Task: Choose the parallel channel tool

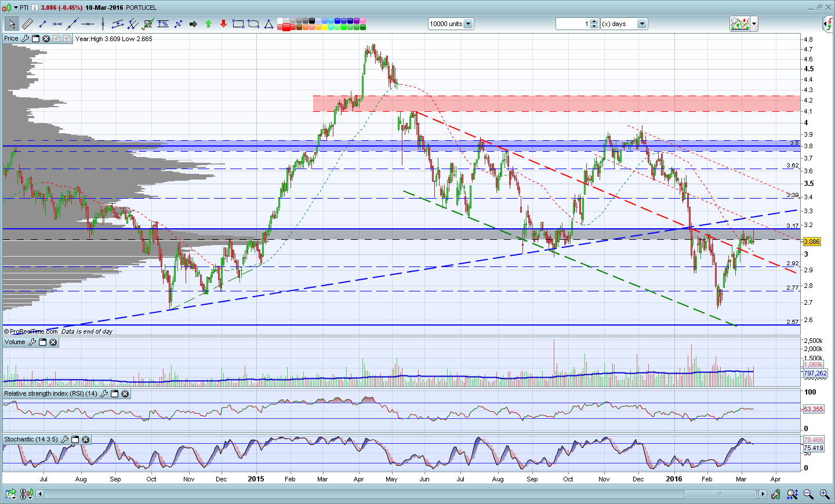Action: click(x=118, y=24)
